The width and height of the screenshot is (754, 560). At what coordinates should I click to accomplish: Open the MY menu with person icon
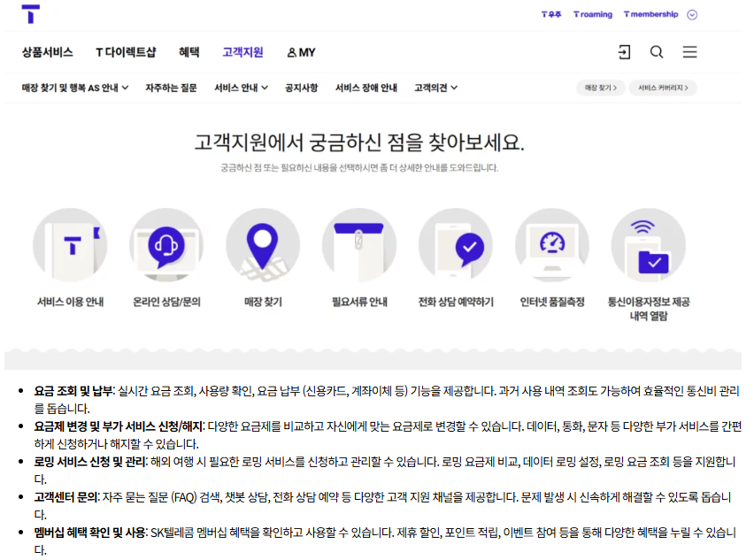[301, 52]
